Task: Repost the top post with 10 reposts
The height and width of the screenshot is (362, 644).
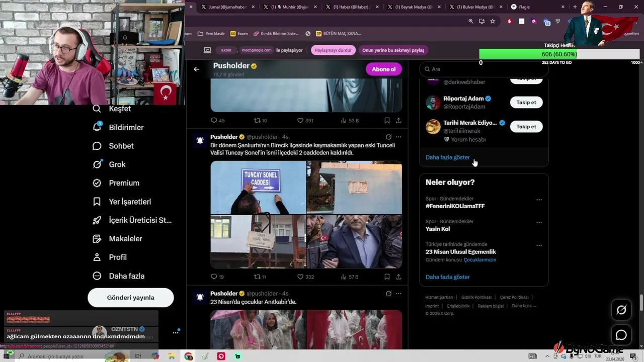Action: [260, 120]
